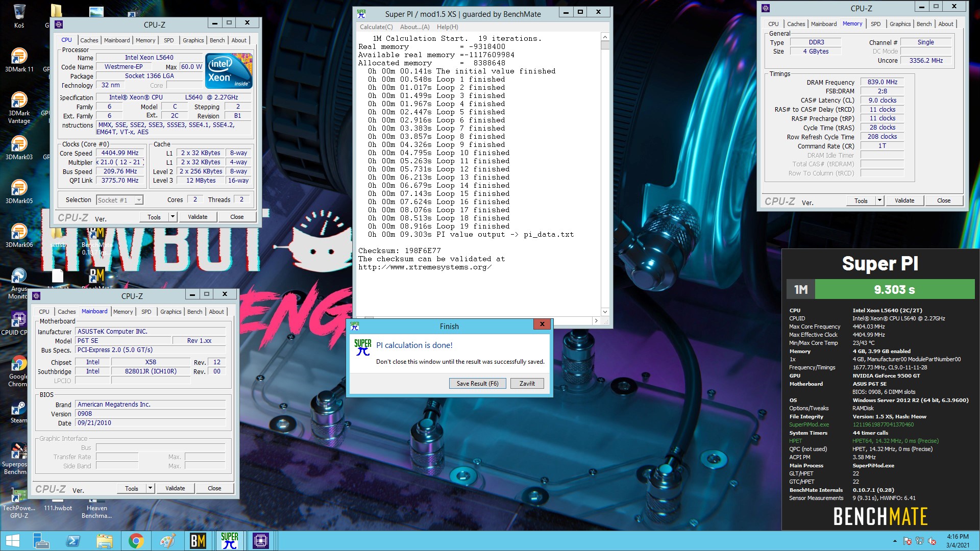The height and width of the screenshot is (551, 980).
Task: Switch to Super PI in the taskbar
Action: point(230,541)
